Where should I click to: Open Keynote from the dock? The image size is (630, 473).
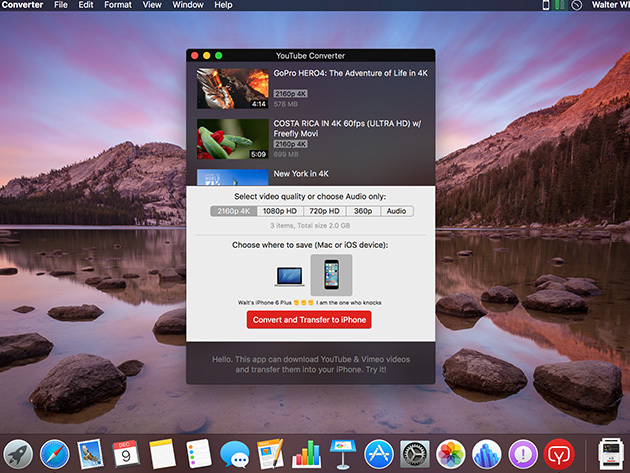click(x=342, y=454)
